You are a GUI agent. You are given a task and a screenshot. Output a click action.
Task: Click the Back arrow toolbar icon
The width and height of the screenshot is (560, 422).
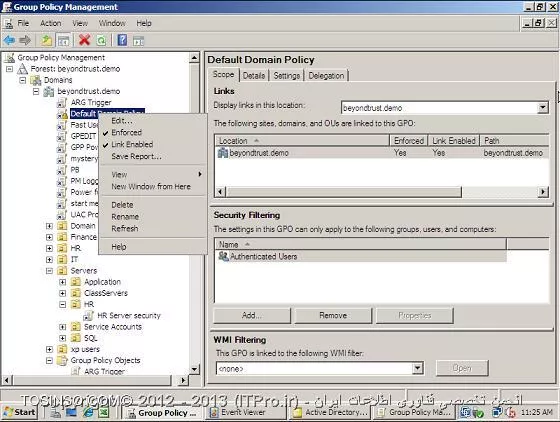(9, 40)
